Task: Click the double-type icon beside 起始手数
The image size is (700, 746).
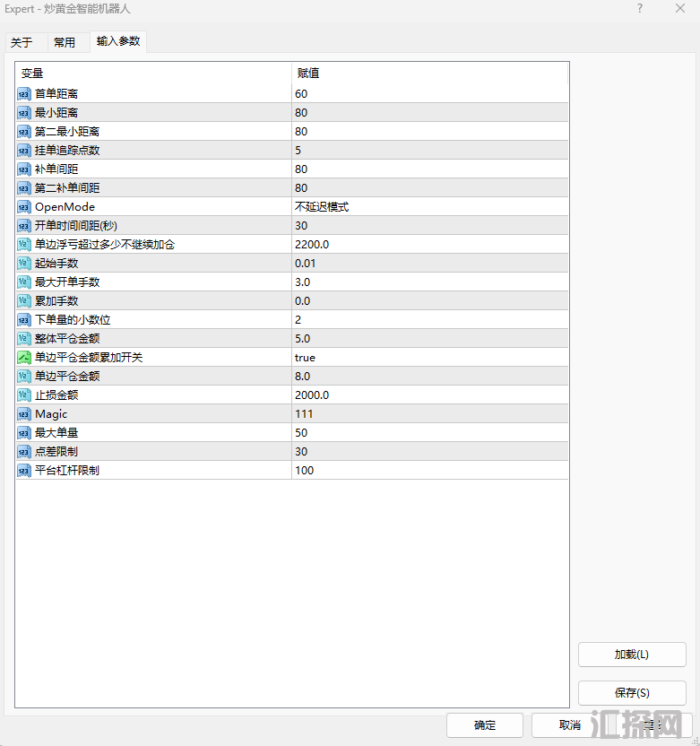Action: click(24, 263)
